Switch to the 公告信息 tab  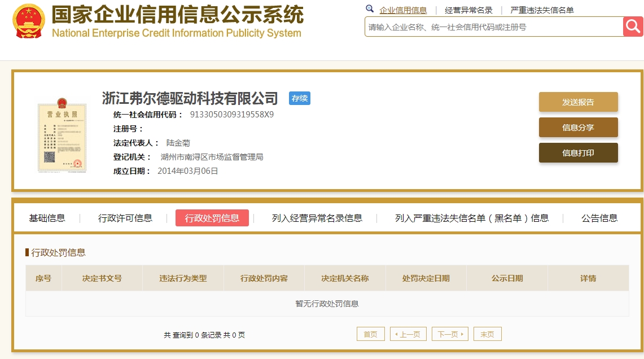pos(599,218)
